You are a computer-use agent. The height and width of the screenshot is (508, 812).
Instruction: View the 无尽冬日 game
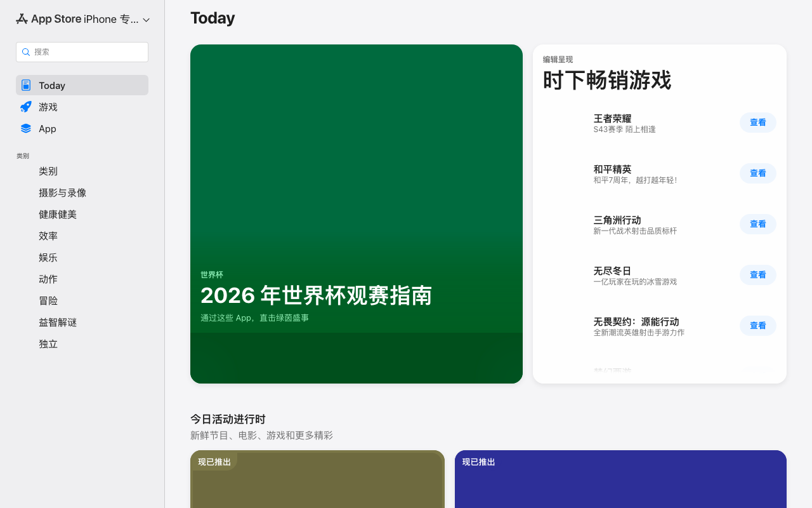[x=758, y=275]
